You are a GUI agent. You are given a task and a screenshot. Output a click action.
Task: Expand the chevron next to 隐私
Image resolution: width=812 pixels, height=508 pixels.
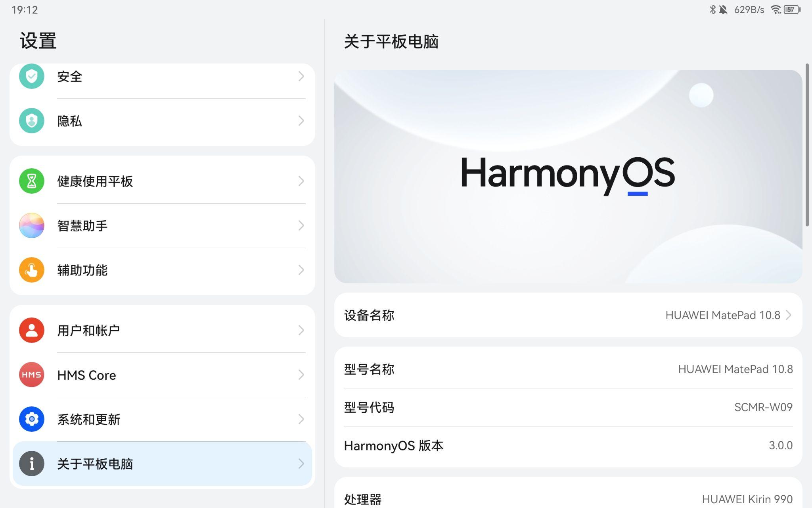coord(301,121)
